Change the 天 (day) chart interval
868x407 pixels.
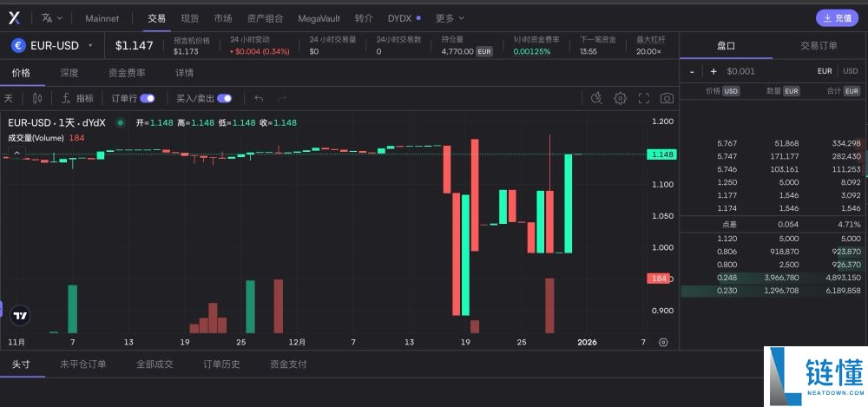[9, 99]
